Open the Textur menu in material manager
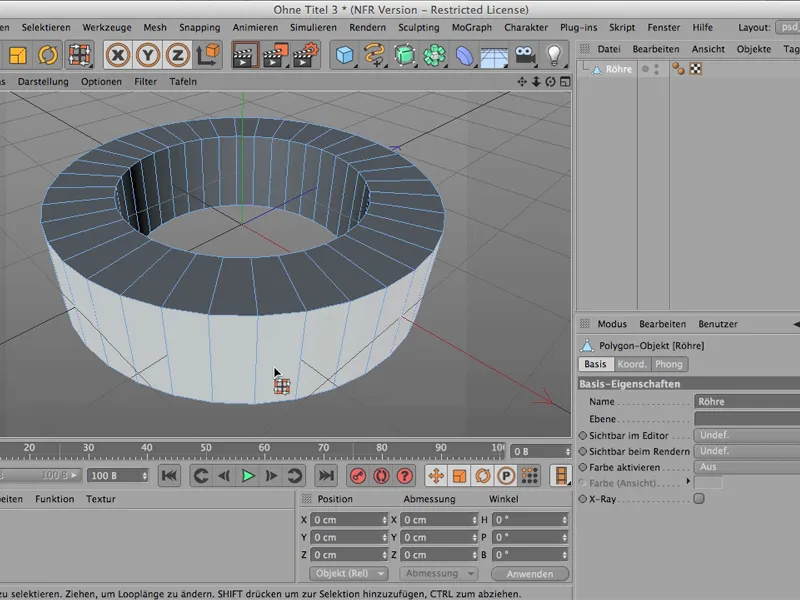This screenshot has width=800, height=600. tap(101, 499)
